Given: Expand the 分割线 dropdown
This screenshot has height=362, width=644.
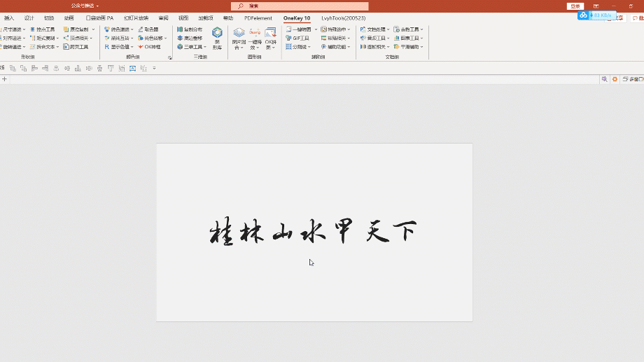Looking at the screenshot, I should click(309, 47).
